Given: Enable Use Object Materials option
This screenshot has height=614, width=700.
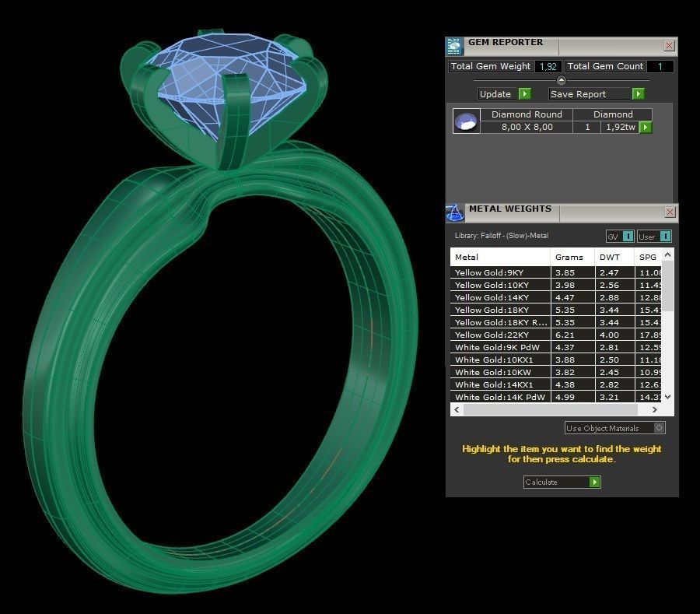Looking at the screenshot, I should (x=615, y=428).
